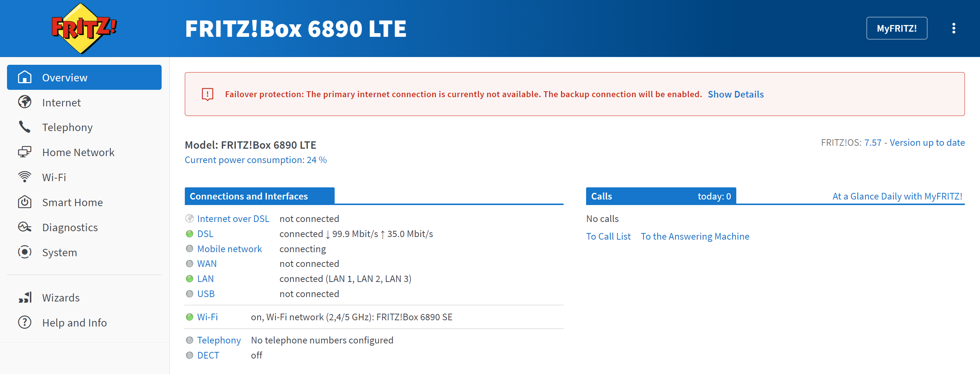Click the Calls panel header
980x374 pixels.
pos(660,196)
